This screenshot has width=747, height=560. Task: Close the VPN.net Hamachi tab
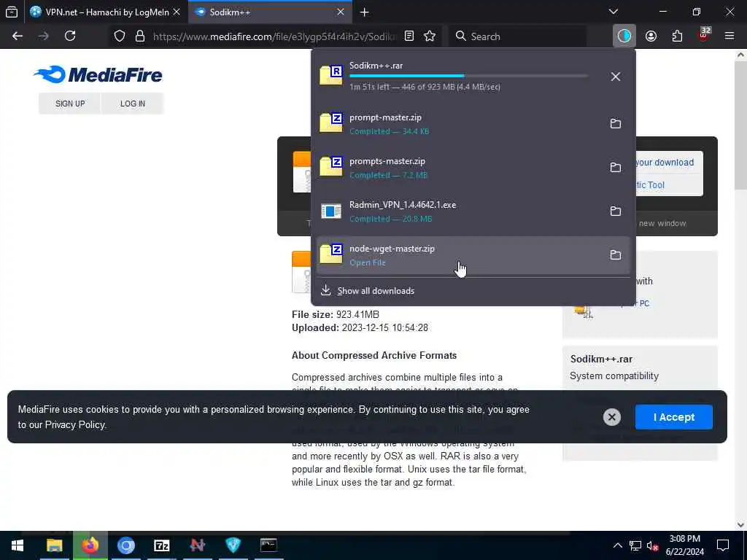tap(177, 12)
